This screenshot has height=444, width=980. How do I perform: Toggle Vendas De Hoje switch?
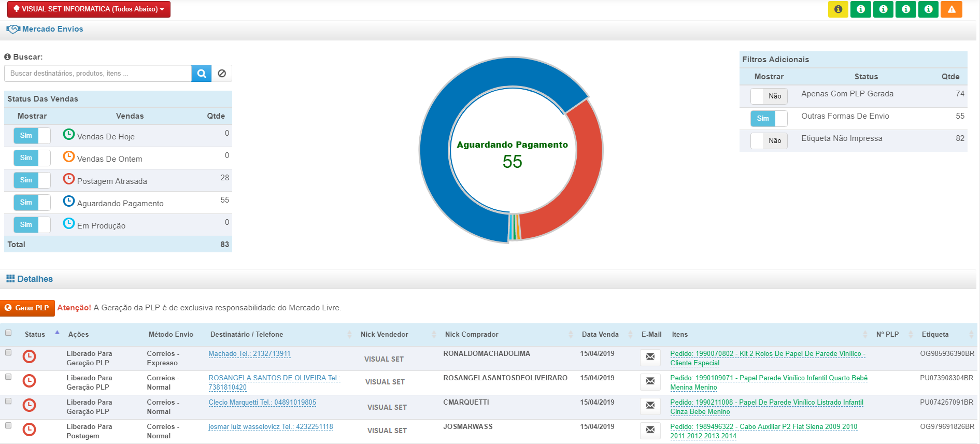[32, 136]
